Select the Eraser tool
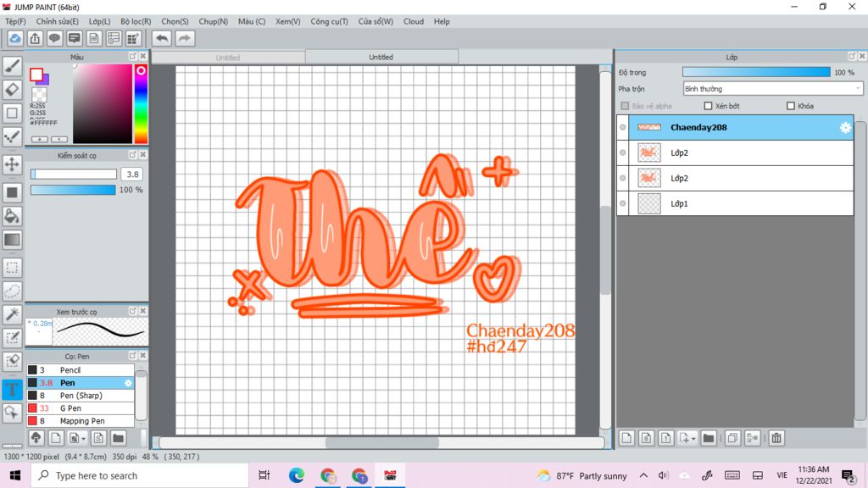The width and height of the screenshot is (868, 488). 12,89
